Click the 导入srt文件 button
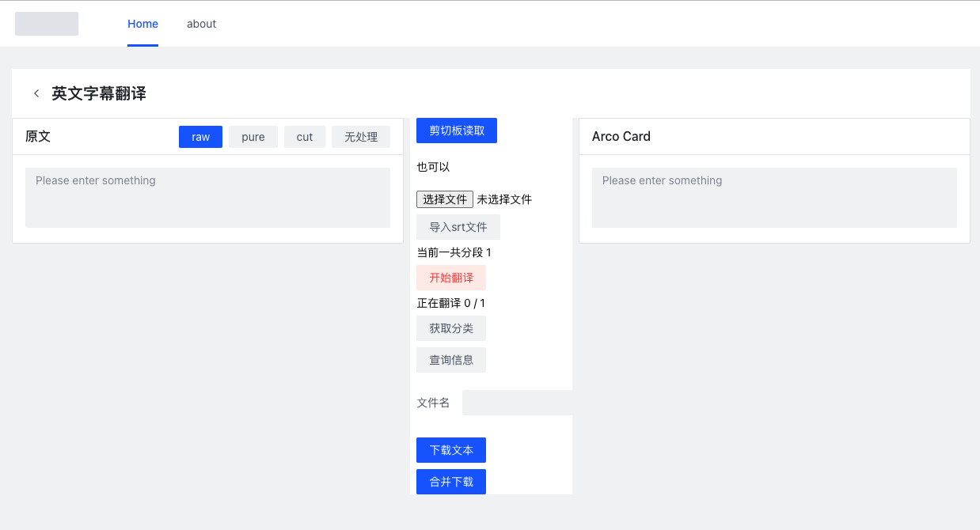The height and width of the screenshot is (530, 980). (x=458, y=227)
